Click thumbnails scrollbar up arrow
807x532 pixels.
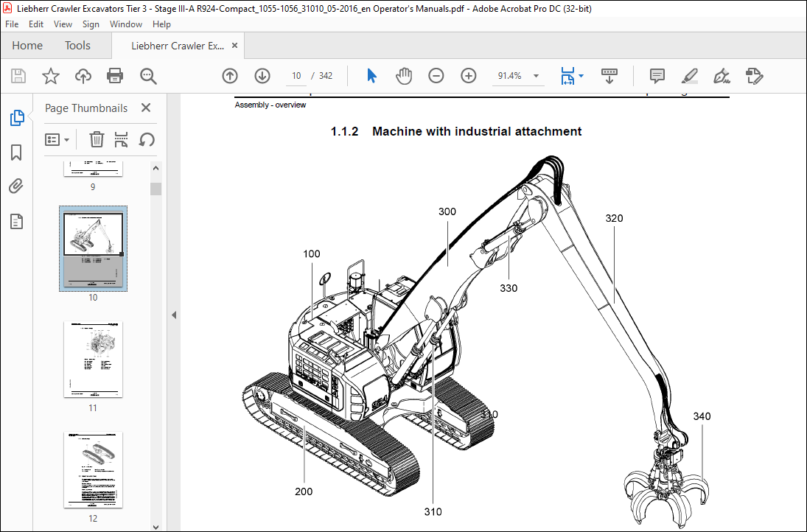(156, 168)
